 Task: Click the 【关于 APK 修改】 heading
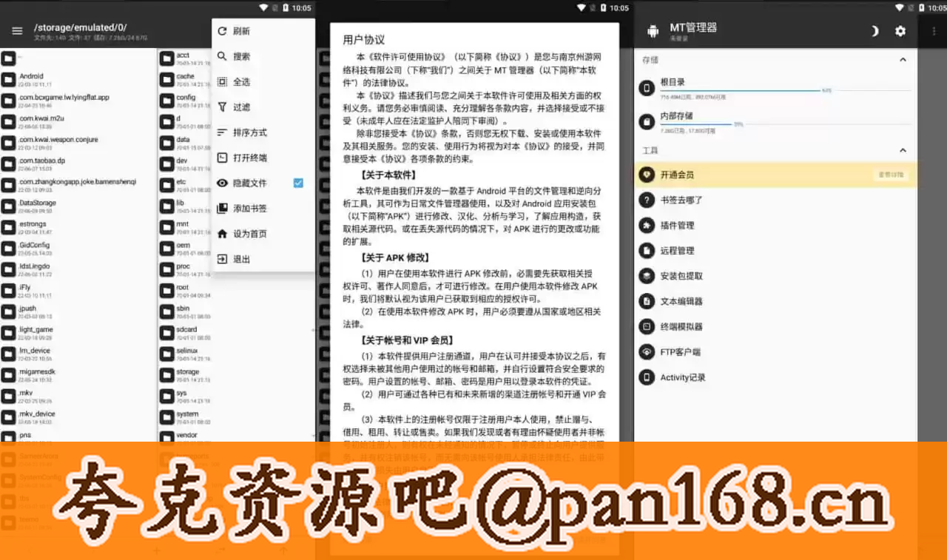pyautogui.click(x=395, y=257)
